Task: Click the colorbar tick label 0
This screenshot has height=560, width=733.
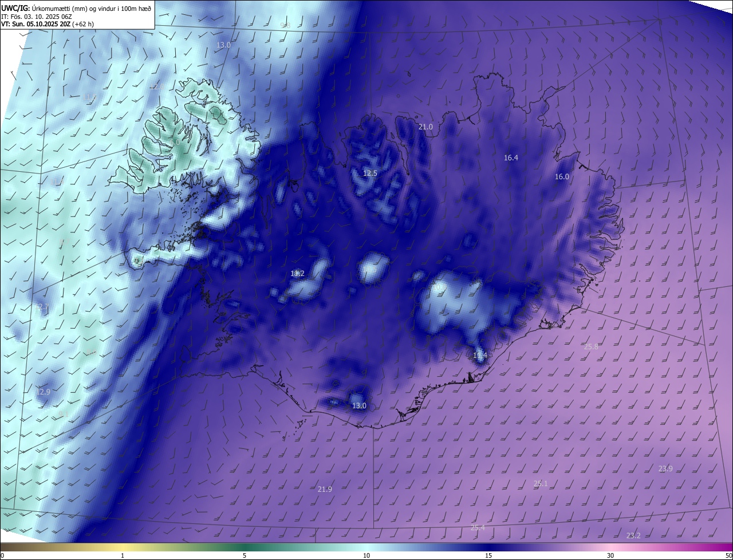Action: coord(2,555)
